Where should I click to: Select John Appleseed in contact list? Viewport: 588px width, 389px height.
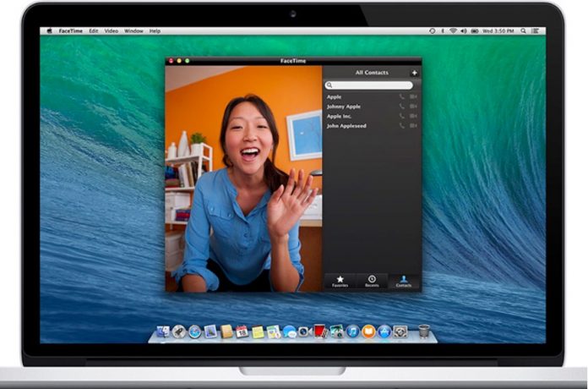pyautogui.click(x=372, y=126)
